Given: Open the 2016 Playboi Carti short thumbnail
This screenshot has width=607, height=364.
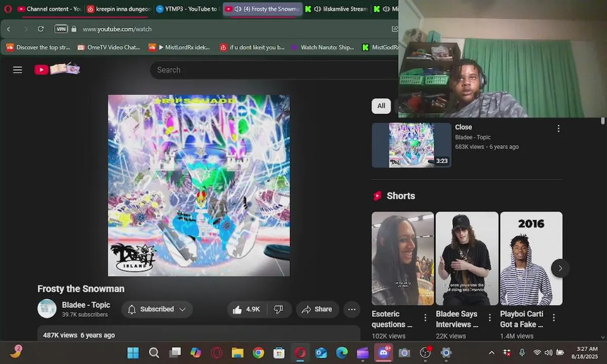Looking at the screenshot, I should 531,258.
